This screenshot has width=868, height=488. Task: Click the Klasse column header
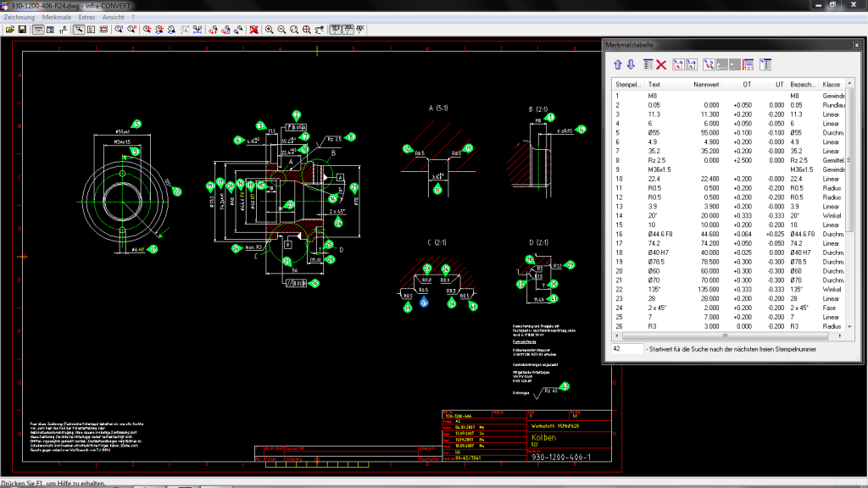click(x=832, y=85)
